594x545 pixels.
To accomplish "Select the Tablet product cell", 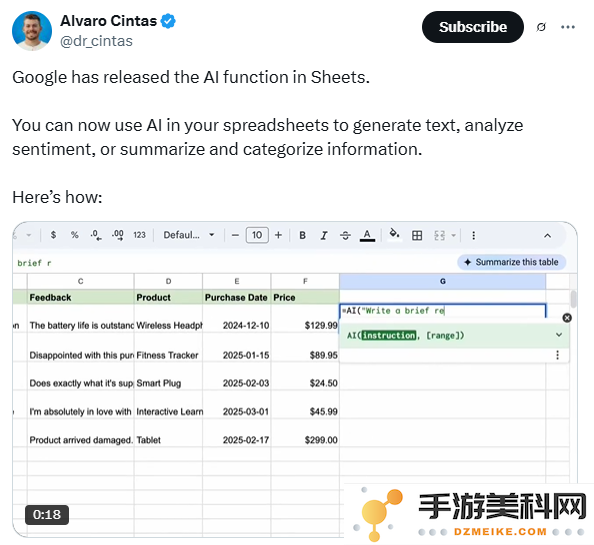I will pyautogui.click(x=168, y=433).
